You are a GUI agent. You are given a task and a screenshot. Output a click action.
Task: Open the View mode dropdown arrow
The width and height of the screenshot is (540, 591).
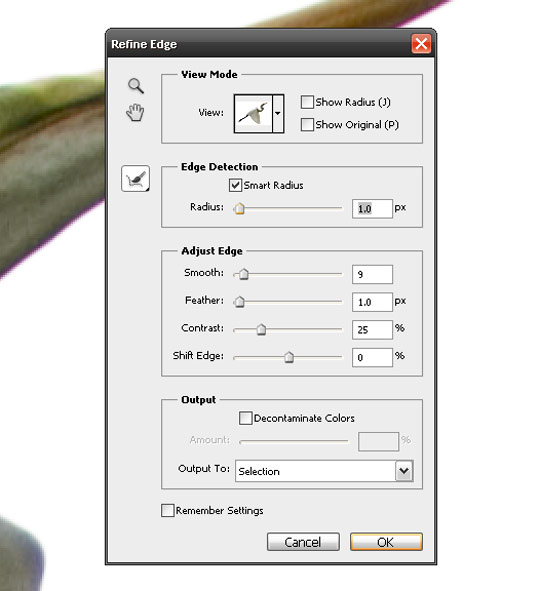pos(278,113)
